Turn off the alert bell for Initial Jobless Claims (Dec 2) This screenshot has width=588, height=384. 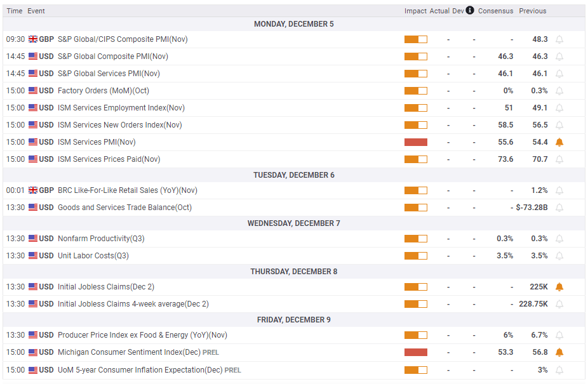click(x=559, y=287)
